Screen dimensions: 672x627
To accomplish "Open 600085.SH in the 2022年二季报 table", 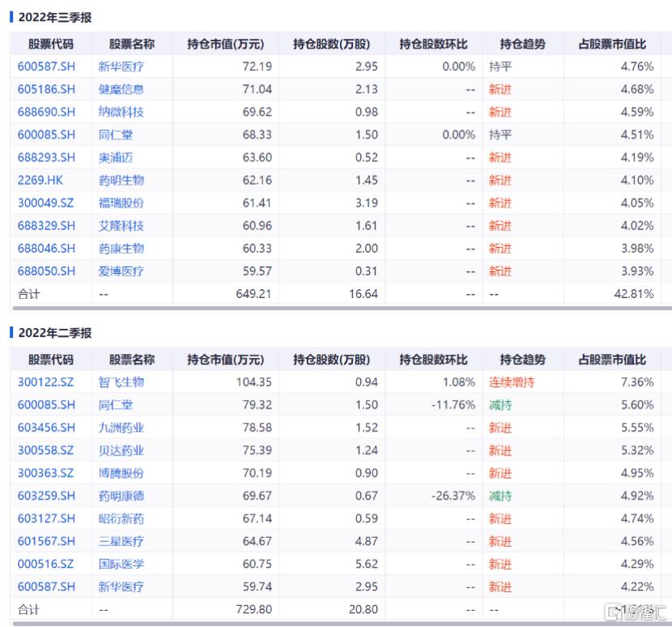I will 46,405.
